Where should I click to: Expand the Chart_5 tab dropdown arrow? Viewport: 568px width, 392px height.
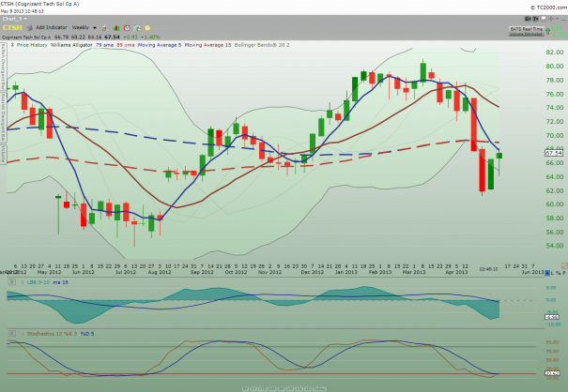[25, 19]
